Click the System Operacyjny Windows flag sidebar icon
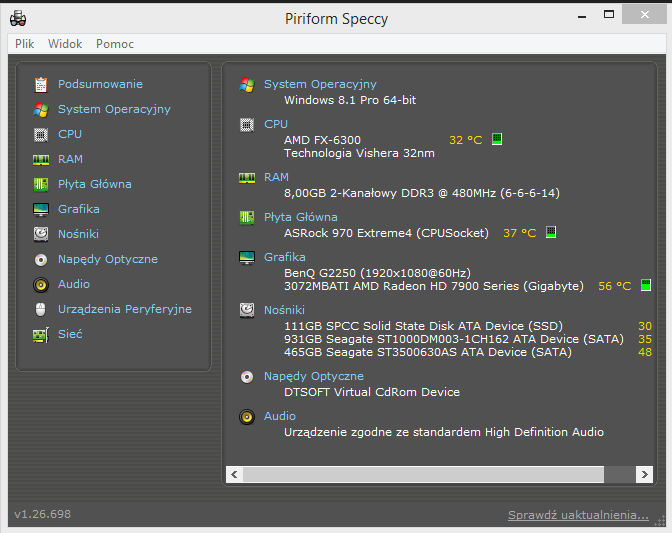The width and height of the screenshot is (672, 533). coord(41,110)
